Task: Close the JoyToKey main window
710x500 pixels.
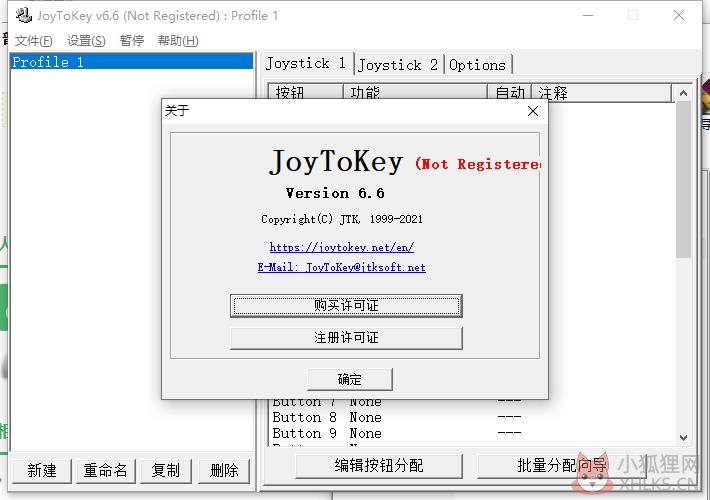Action: (x=679, y=15)
